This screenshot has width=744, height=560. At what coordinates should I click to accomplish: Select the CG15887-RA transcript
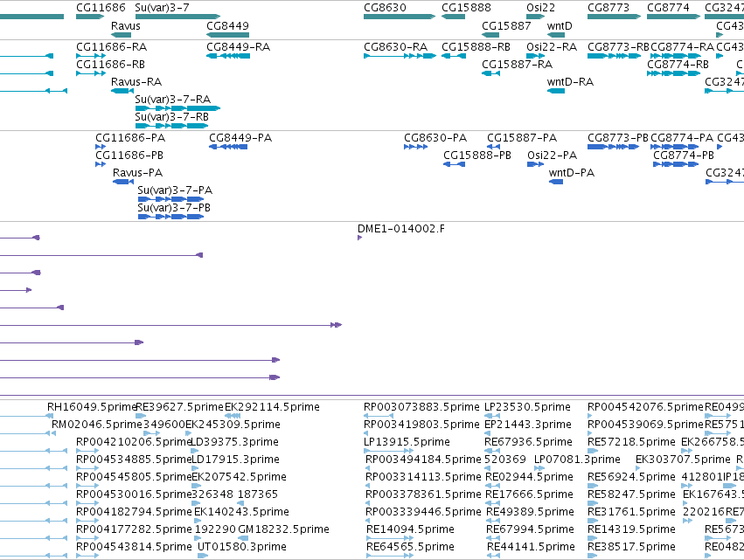coord(490,73)
